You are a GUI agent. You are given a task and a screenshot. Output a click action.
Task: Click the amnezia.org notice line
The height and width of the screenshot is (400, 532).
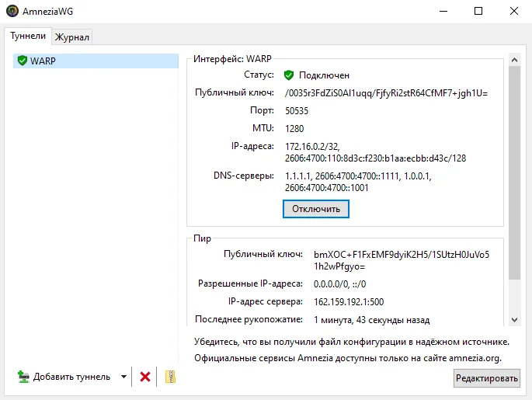(348, 358)
